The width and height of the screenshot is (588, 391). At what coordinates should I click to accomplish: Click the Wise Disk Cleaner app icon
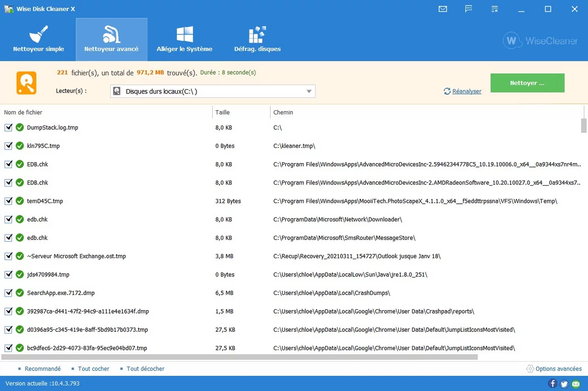point(8,9)
